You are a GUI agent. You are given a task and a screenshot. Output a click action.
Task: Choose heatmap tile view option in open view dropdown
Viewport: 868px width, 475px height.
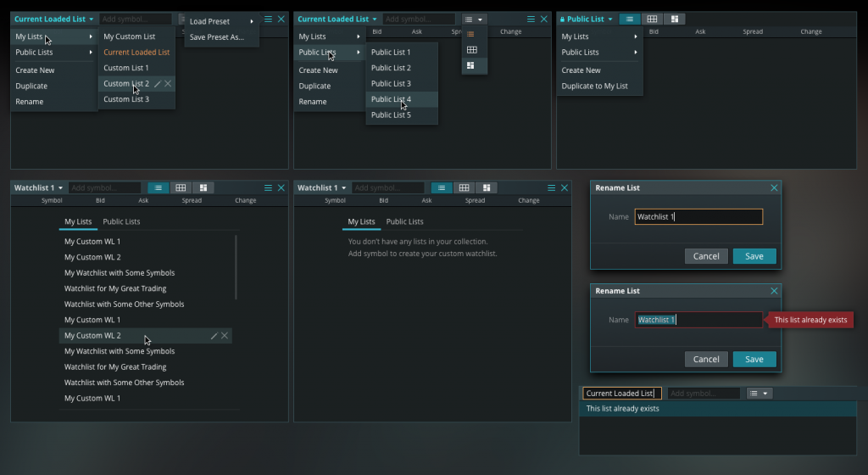(x=470, y=65)
